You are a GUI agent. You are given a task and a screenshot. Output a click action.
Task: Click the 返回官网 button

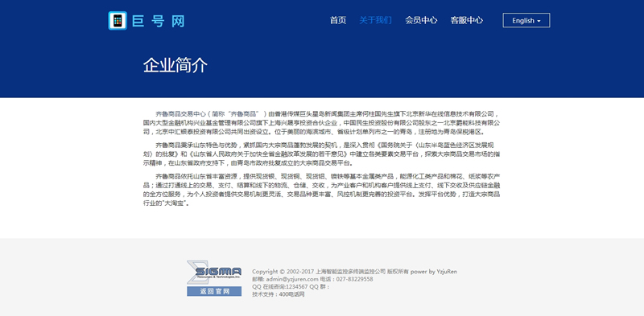pyautogui.click(x=214, y=291)
